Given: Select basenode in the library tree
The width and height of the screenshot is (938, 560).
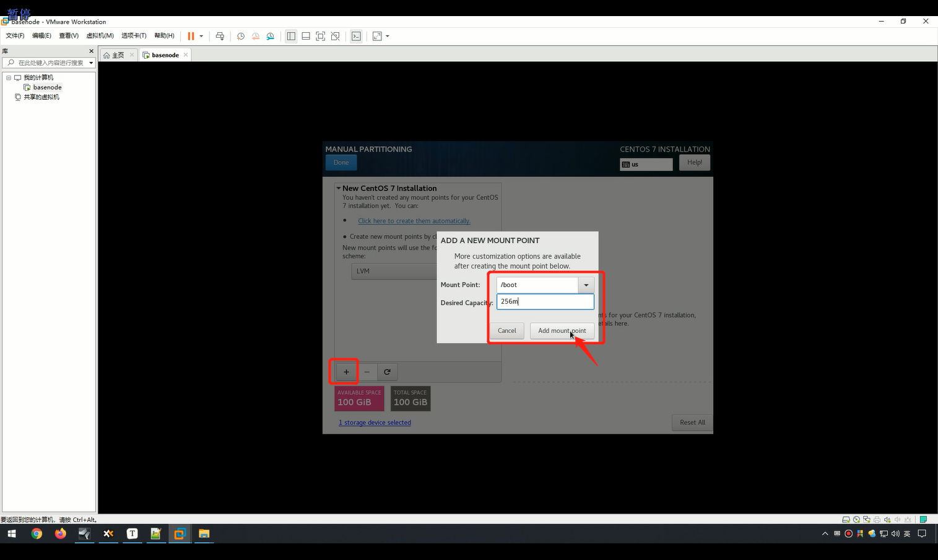Looking at the screenshot, I should click(x=47, y=87).
